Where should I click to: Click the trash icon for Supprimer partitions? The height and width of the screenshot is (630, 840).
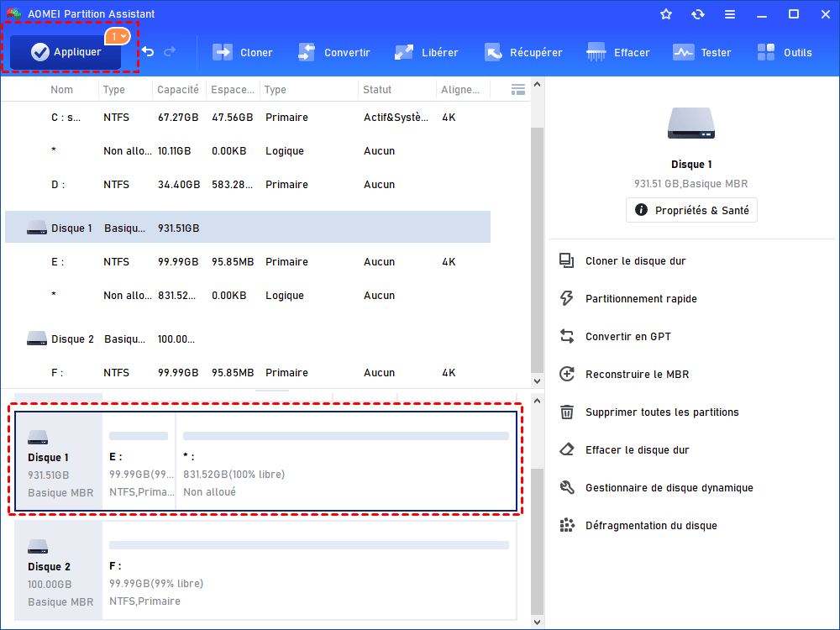coord(567,412)
